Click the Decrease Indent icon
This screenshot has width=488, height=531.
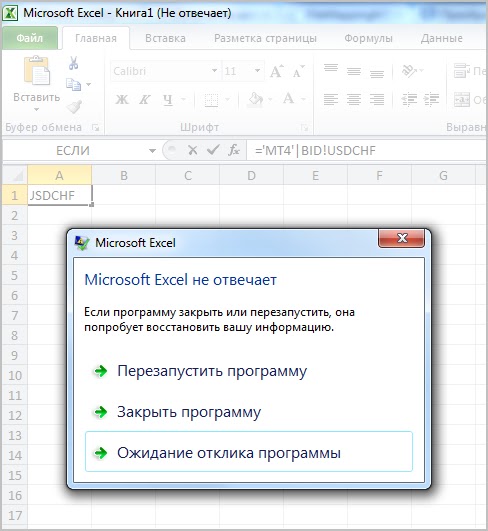(409, 100)
